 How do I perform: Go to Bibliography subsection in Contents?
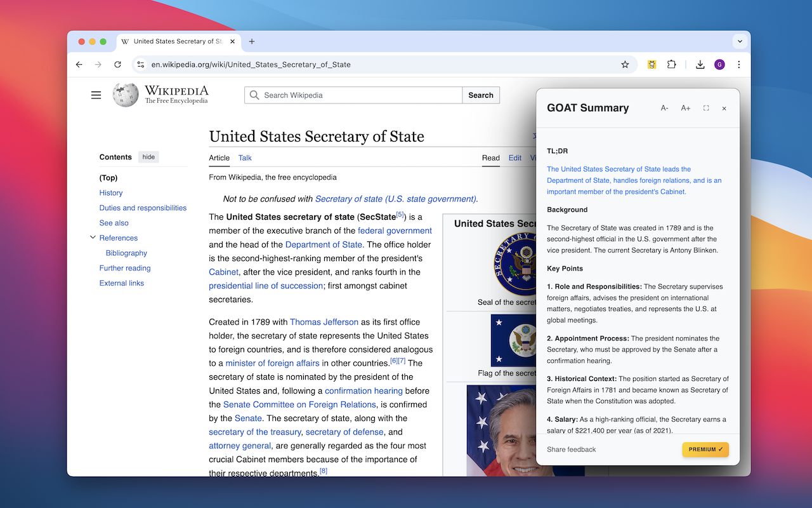(x=126, y=253)
